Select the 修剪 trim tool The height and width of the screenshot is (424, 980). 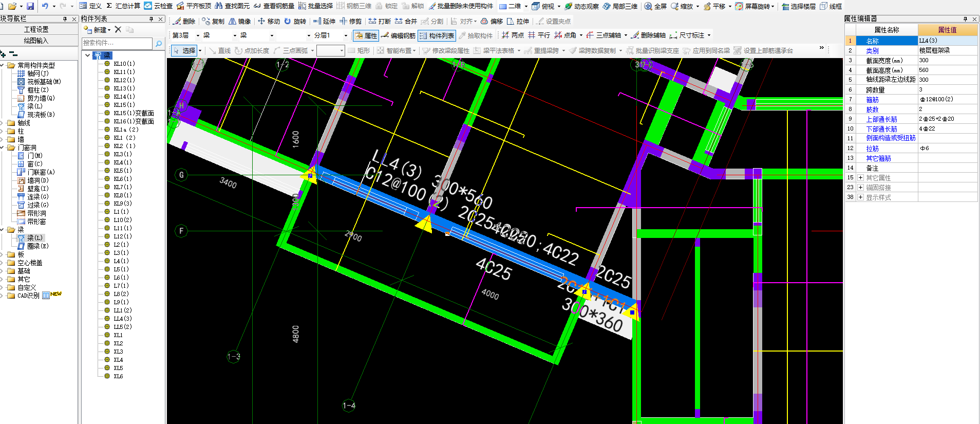[350, 21]
